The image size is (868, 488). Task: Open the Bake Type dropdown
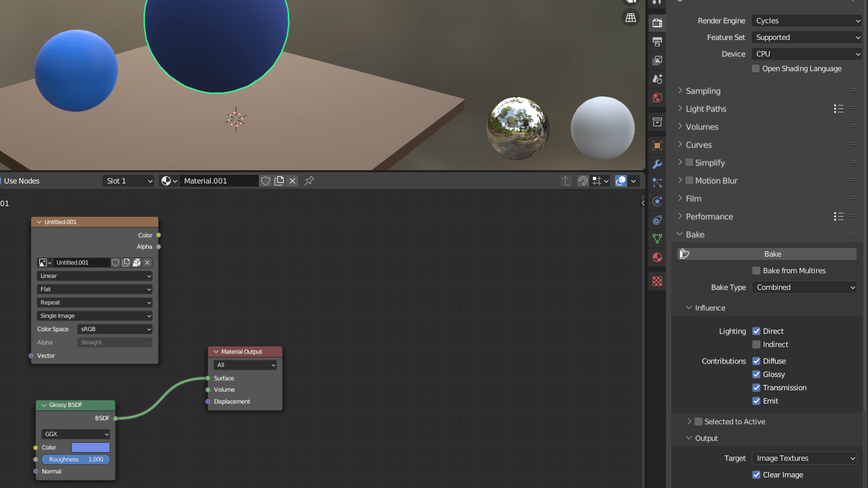point(804,287)
